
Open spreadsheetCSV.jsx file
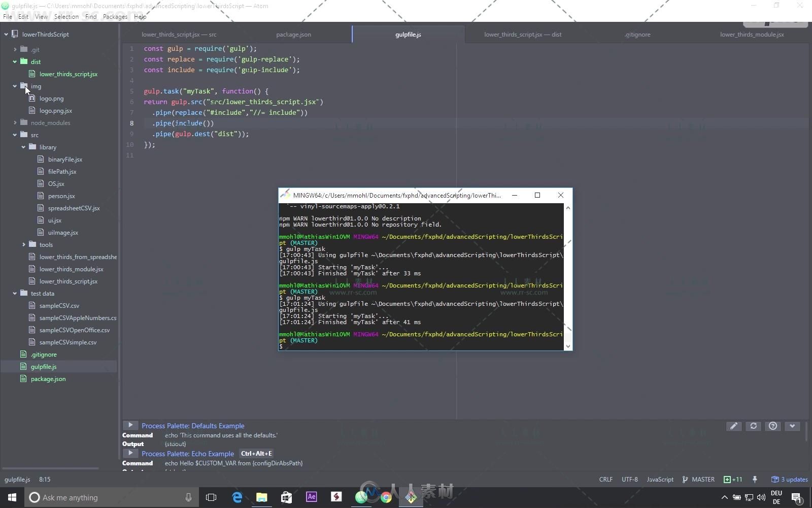[x=74, y=208]
